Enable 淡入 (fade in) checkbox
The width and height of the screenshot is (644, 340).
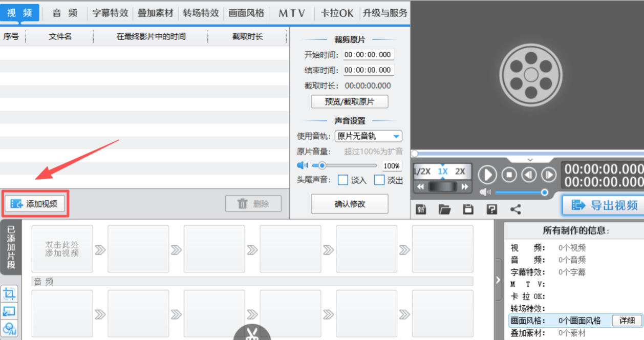343,180
